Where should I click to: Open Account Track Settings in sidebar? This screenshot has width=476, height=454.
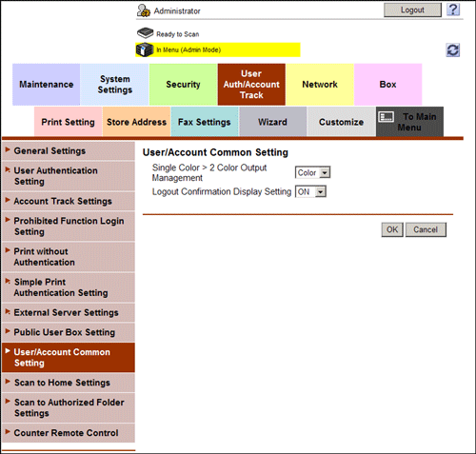[x=69, y=201]
